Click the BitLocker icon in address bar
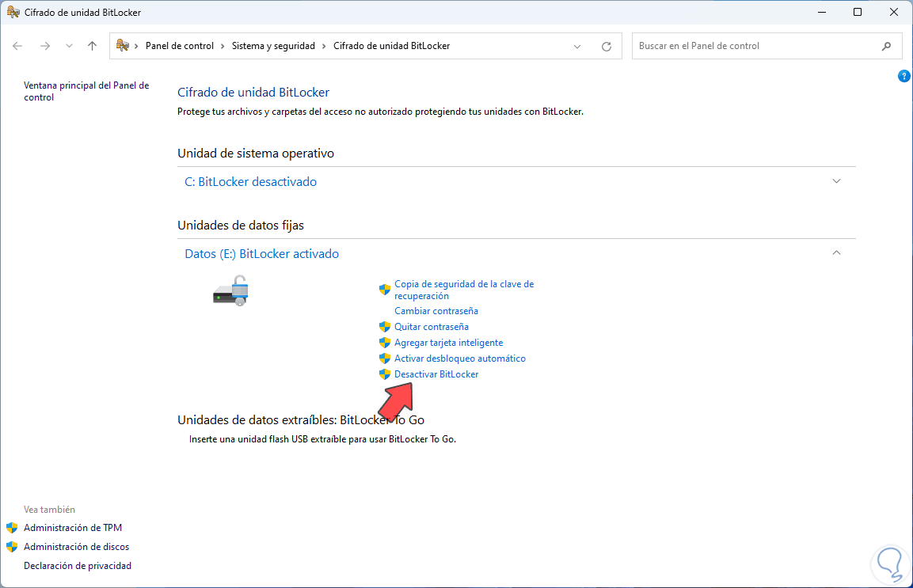Screen dimensions: 913x588 click(122, 45)
